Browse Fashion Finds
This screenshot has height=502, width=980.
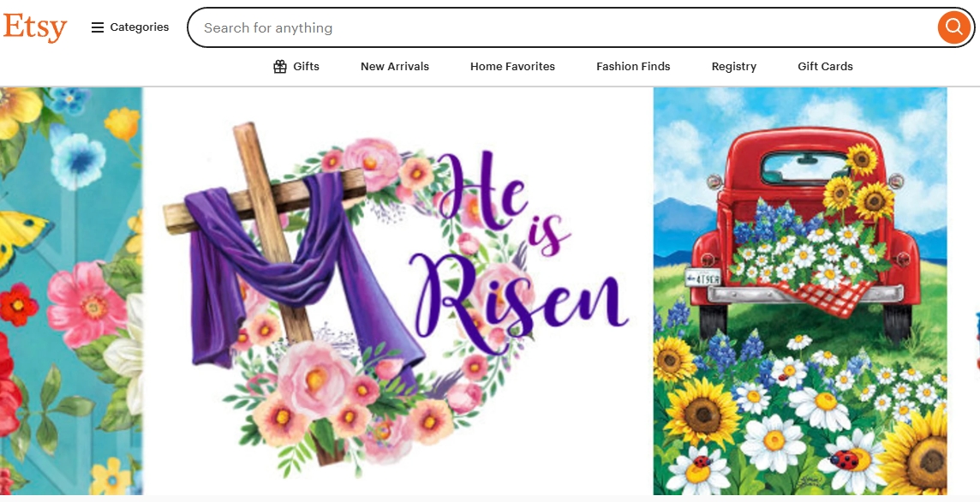pos(633,66)
